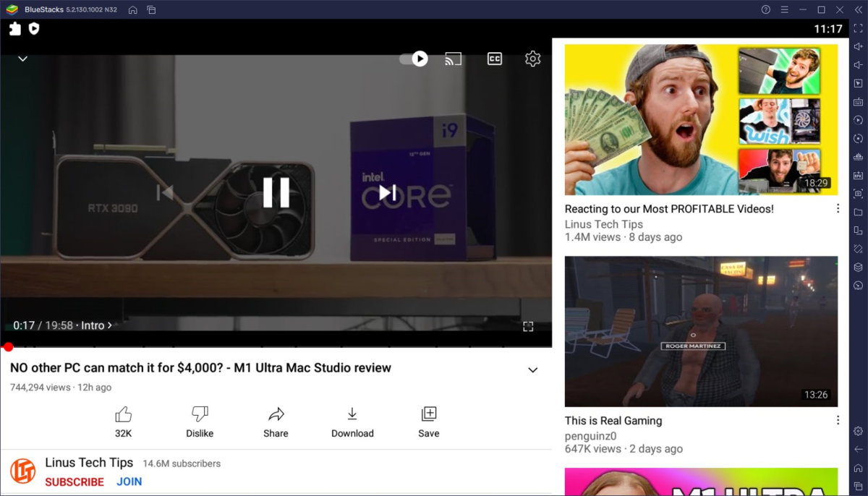The image size is (868, 496).
Task: Share the video
Action: pos(276,422)
